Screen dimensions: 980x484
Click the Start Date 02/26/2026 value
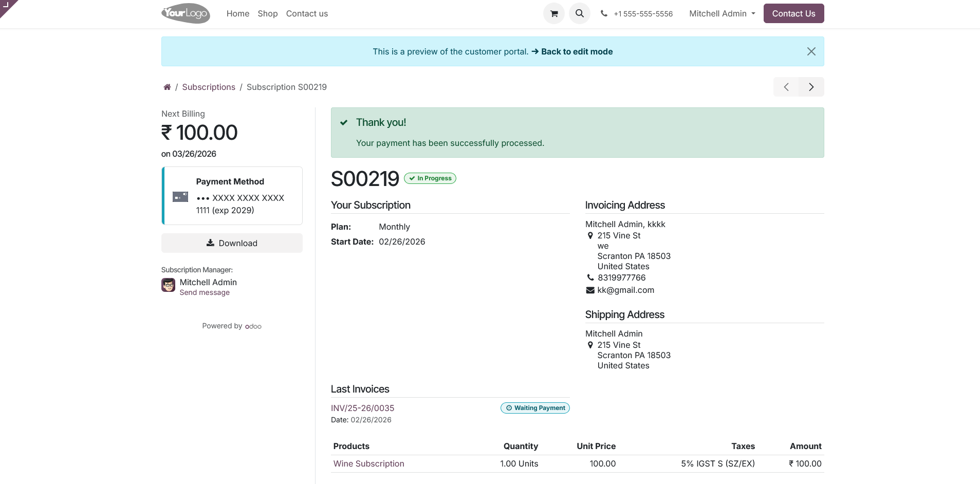click(402, 241)
